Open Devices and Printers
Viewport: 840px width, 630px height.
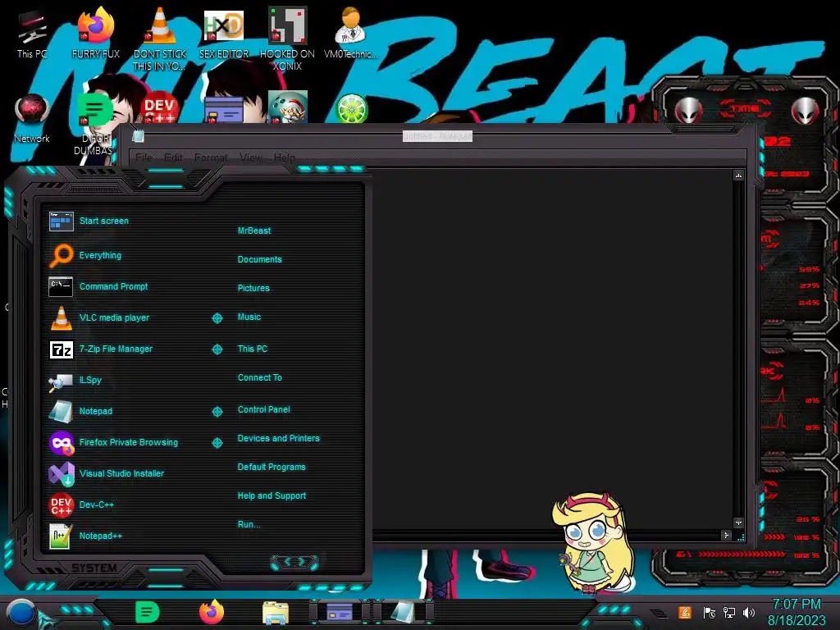[279, 438]
